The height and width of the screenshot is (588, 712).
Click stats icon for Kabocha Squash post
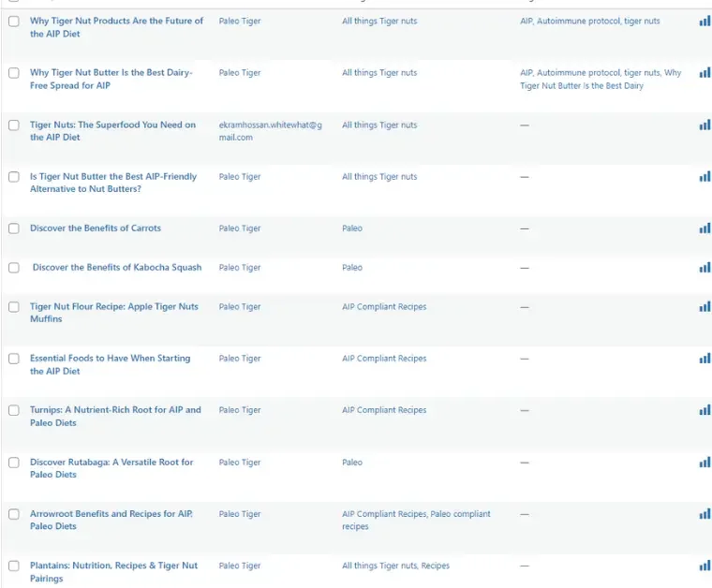[x=705, y=268]
